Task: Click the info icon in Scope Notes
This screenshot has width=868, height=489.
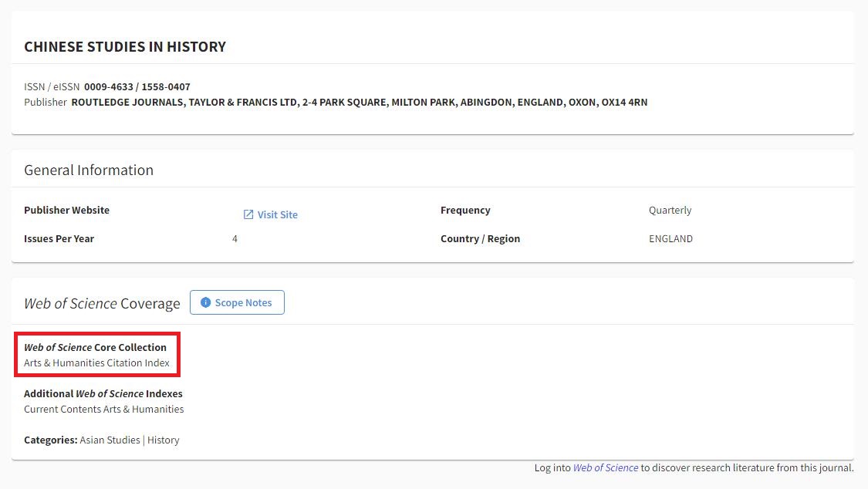Action: [x=205, y=302]
